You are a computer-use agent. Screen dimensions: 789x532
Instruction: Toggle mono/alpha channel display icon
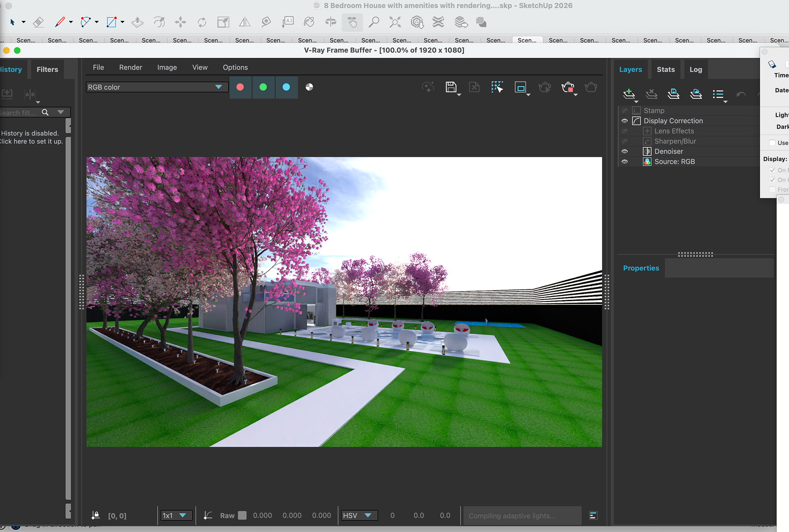point(309,87)
